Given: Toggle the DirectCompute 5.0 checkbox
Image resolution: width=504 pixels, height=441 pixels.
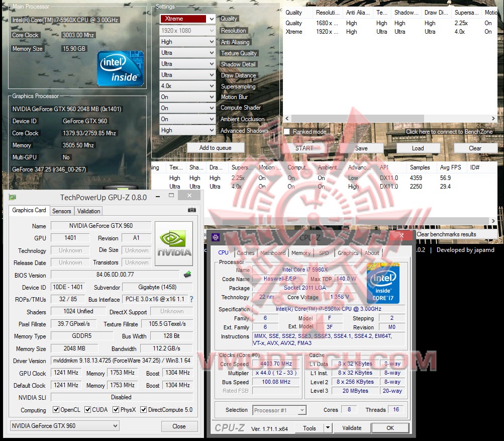Looking at the screenshot, I should coord(143,409).
